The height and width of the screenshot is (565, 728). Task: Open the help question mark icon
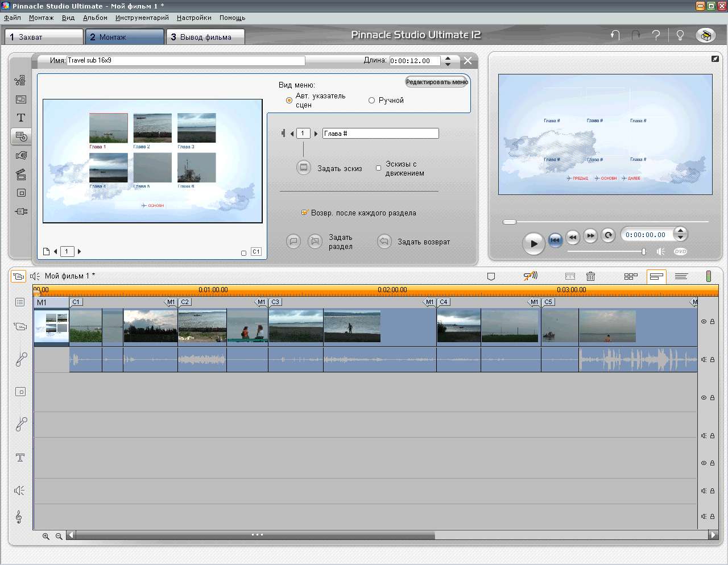coord(656,35)
